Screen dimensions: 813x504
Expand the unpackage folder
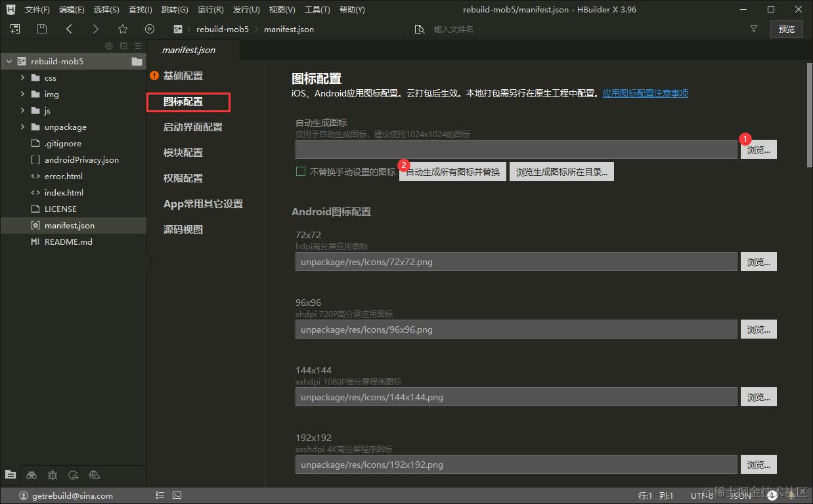coord(22,127)
